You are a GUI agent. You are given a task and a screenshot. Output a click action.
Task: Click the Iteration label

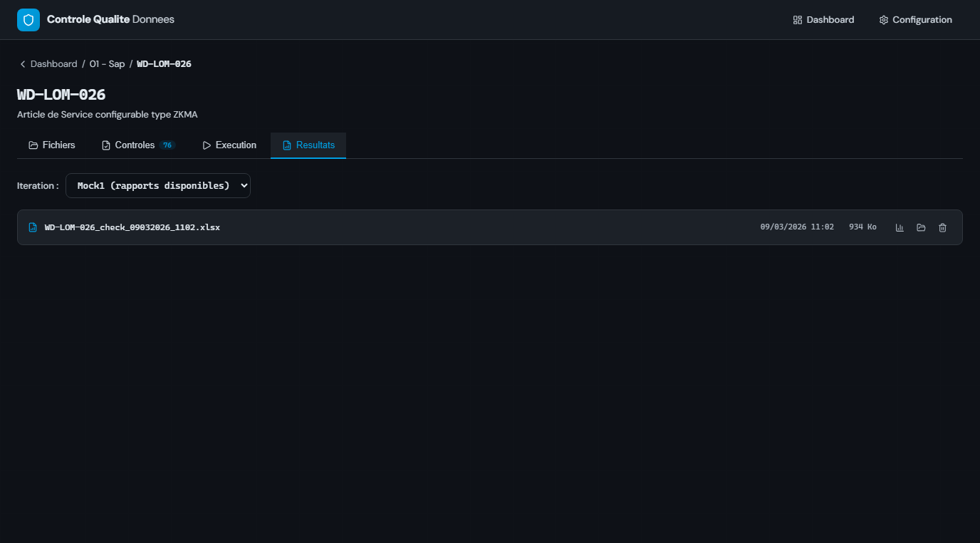38,185
